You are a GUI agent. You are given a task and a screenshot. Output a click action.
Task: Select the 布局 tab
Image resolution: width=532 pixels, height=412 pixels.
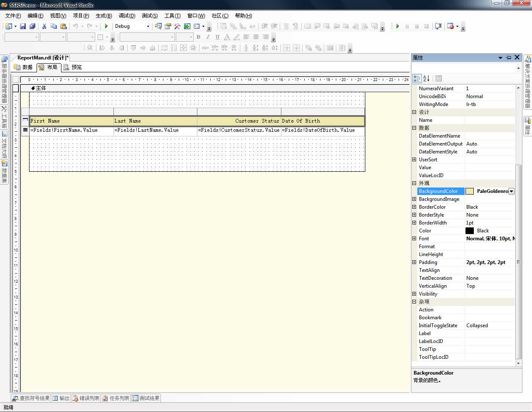48,67
